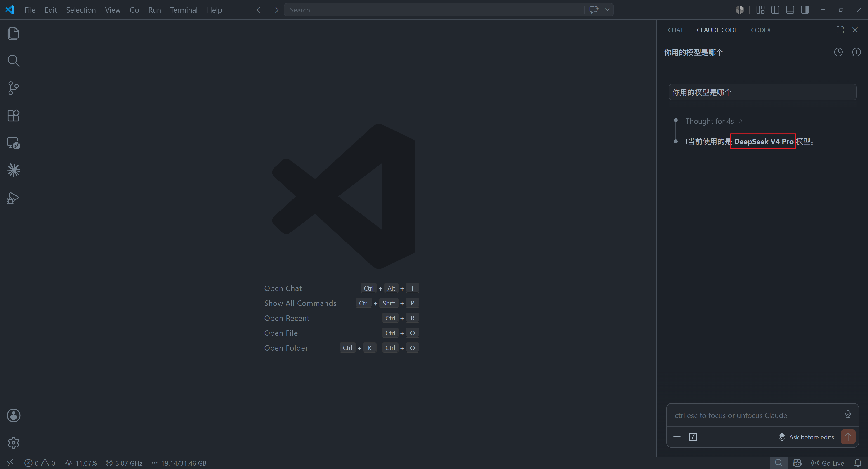Open the Selection menu

click(81, 10)
